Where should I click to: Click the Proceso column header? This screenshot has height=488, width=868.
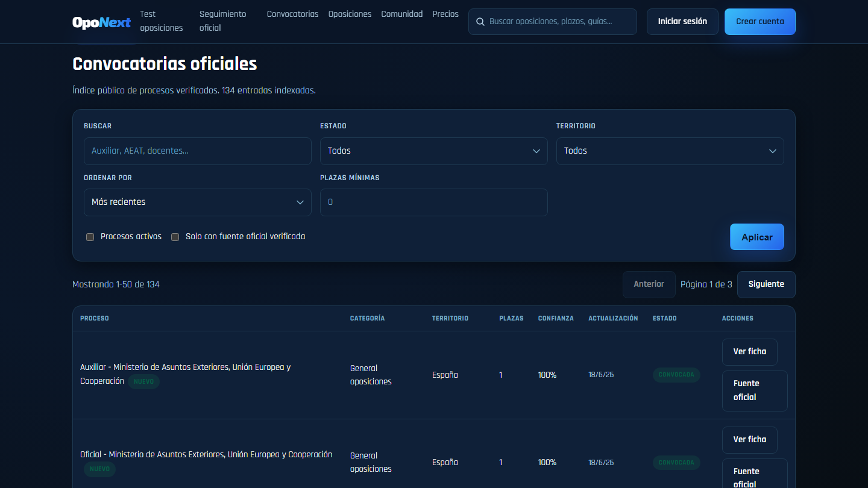95,318
